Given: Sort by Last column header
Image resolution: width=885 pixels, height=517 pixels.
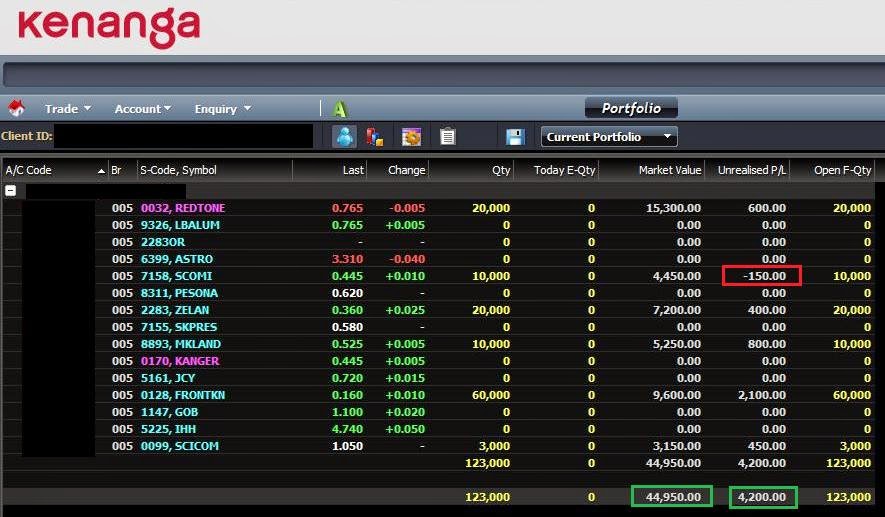Looking at the screenshot, I should 330,170.
